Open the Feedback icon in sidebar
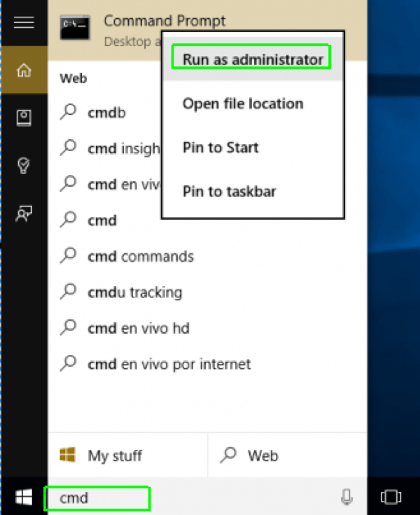420x515 pixels. (24, 213)
